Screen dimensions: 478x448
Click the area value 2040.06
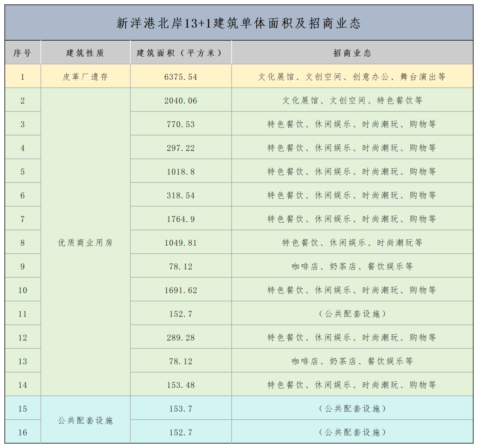pyautogui.click(x=181, y=101)
